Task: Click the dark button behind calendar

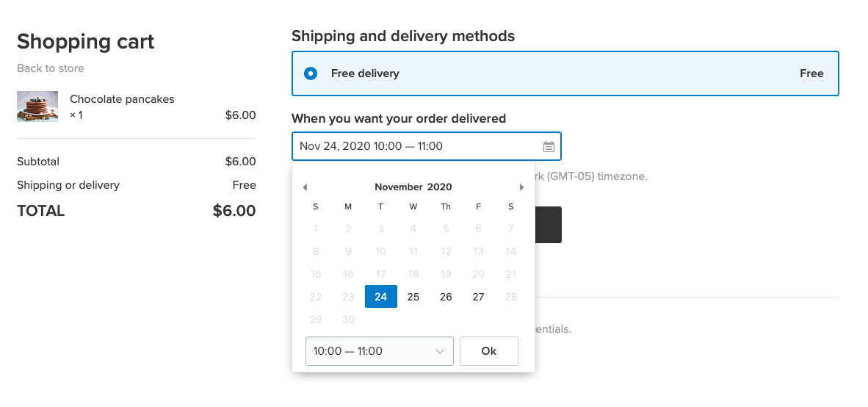Action: pyautogui.click(x=548, y=225)
